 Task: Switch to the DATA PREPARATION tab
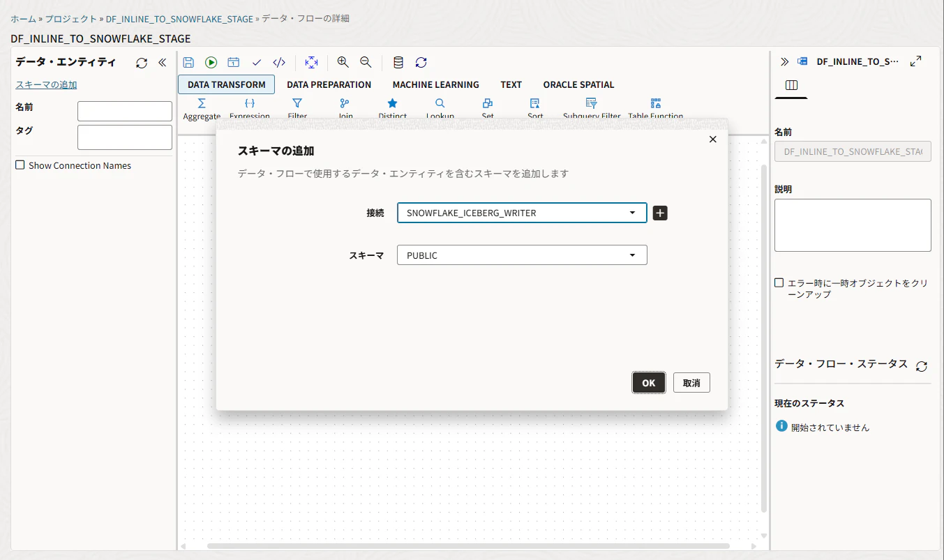click(x=329, y=84)
